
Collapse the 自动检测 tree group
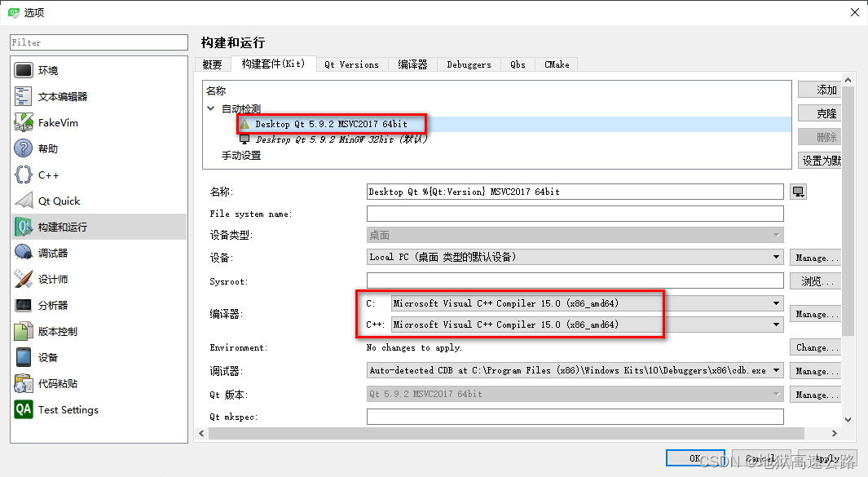(211, 108)
